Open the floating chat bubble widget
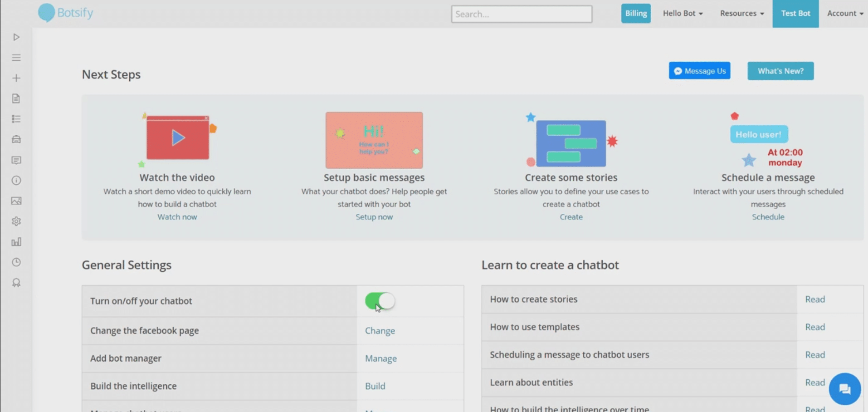 (x=844, y=389)
